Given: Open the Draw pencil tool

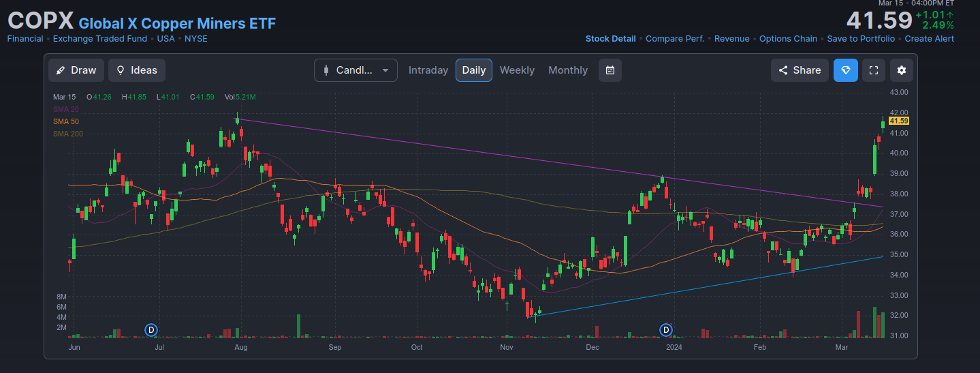Looking at the screenshot, I should [x=76, y=70].
